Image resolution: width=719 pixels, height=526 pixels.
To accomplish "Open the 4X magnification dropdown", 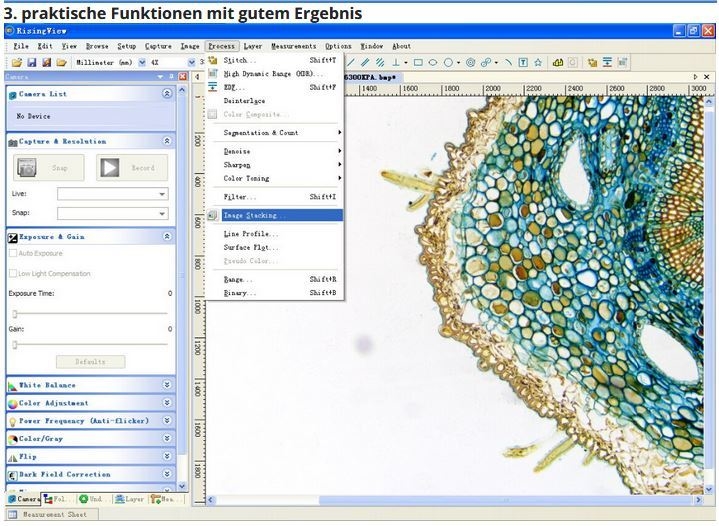I will [192, 62].
